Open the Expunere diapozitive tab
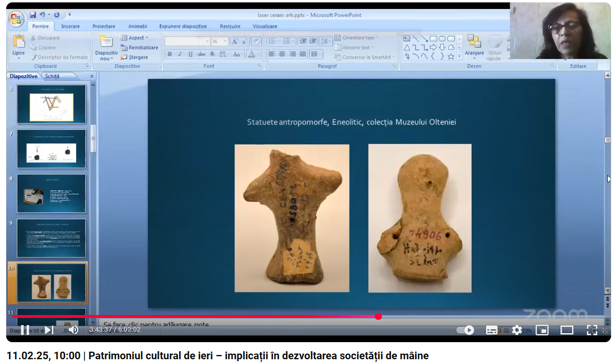Viewport: 612px width, 364px height. pos(183,26)
